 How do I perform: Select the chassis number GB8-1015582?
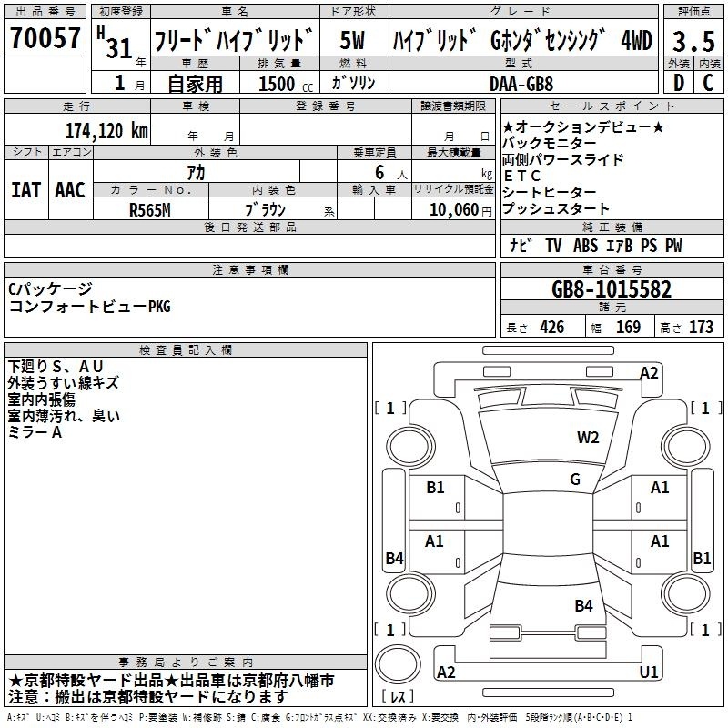tap(612, 289)
